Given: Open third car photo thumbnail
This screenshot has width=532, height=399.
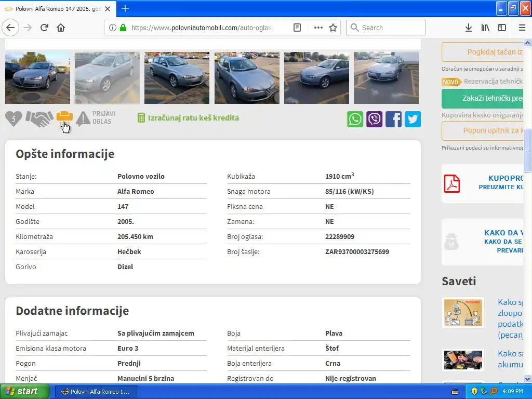Looking at the screenshot, I should tap(177, 78).
